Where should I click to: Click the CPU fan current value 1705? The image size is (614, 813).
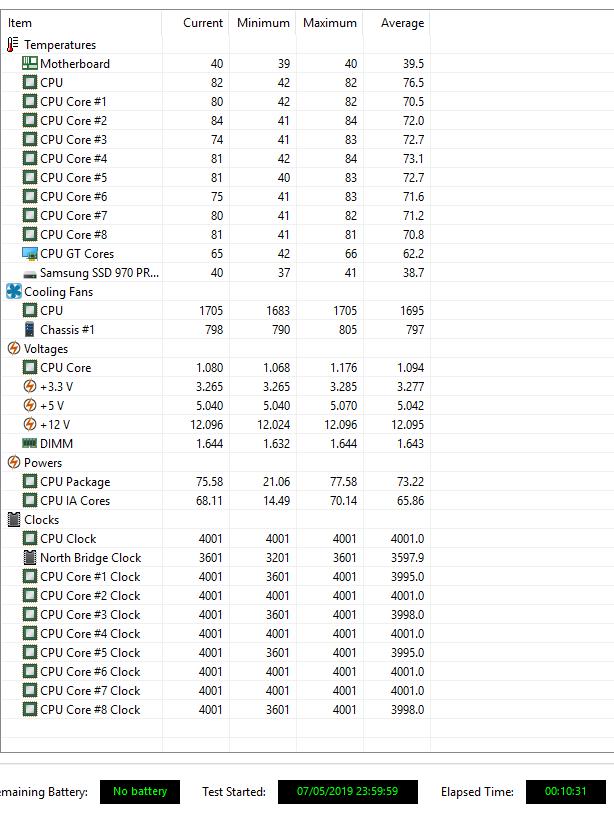click(211, 310)
